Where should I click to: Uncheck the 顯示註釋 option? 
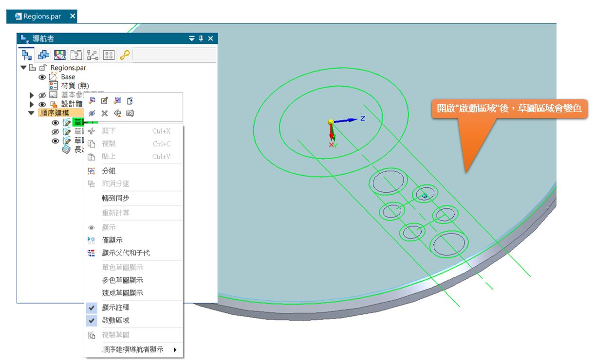pyautogui.click(x=115, y=308)
